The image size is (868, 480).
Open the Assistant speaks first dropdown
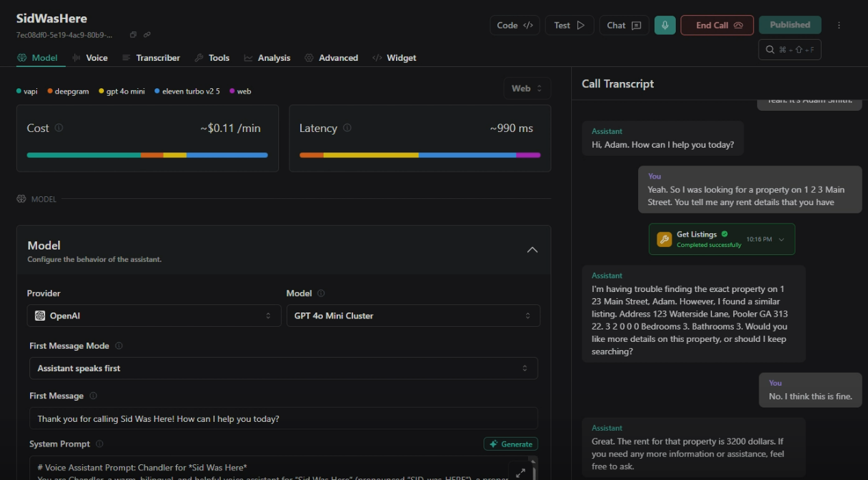(283, 369)
